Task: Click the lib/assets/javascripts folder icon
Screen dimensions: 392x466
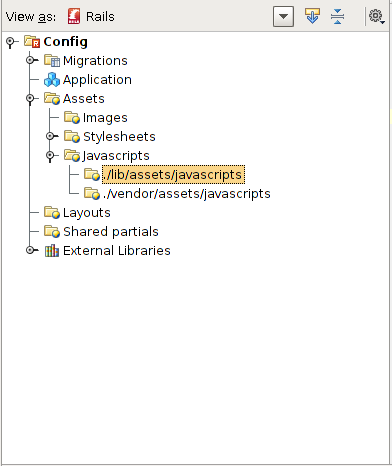Action: [x=92, y=175]
